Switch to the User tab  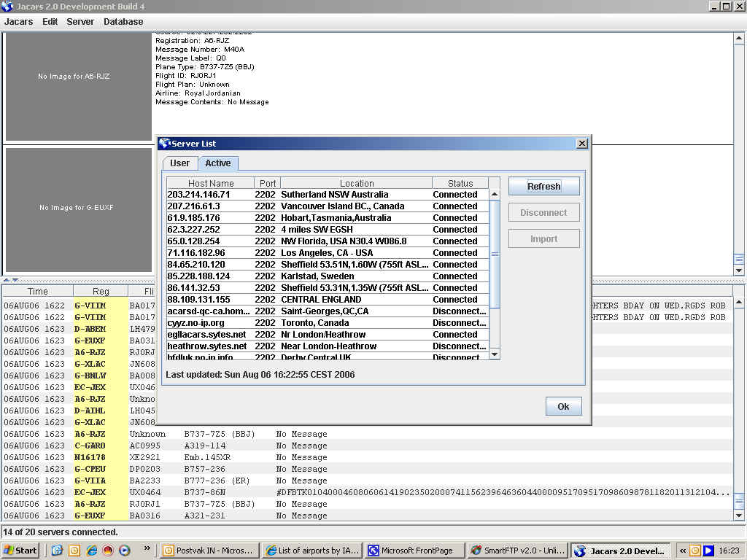tap(180, 163)
